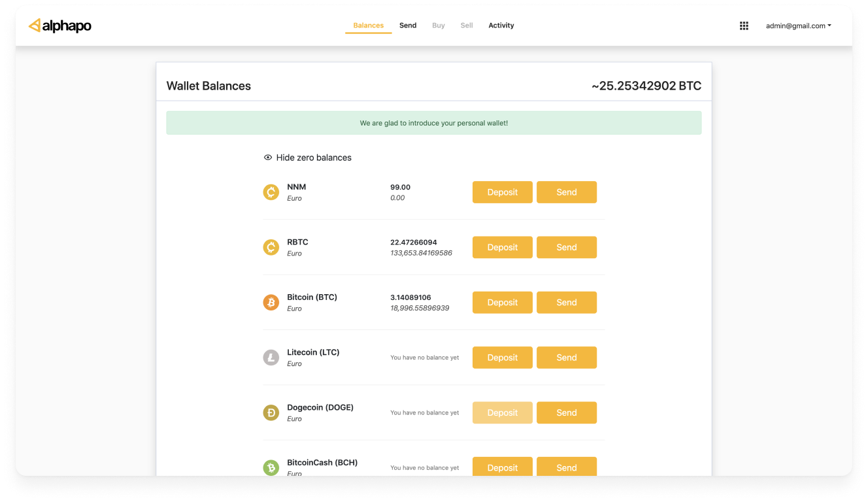Open the Buy tab
This screenshot has width=868, height=502.
(x=439, y=25)
